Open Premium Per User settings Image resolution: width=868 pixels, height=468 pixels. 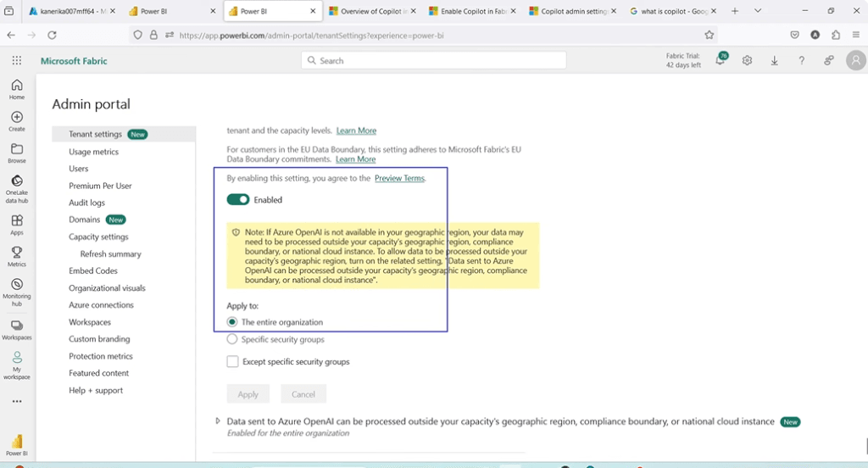pos(100,186)
